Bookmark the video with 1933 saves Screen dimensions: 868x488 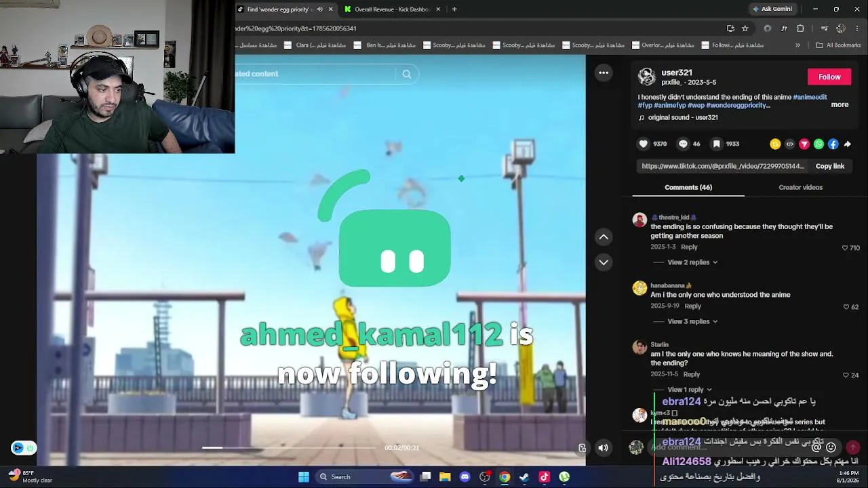(716, 144)
